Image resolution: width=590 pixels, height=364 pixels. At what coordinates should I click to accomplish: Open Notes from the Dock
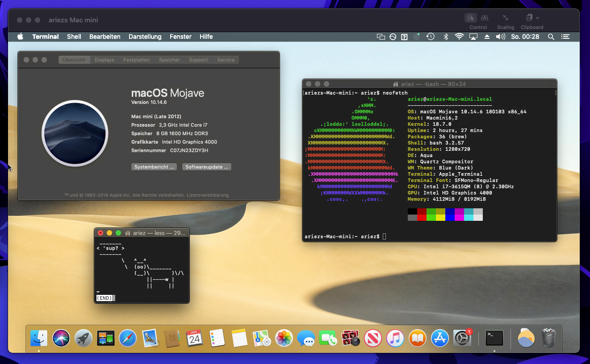point(239,338)
